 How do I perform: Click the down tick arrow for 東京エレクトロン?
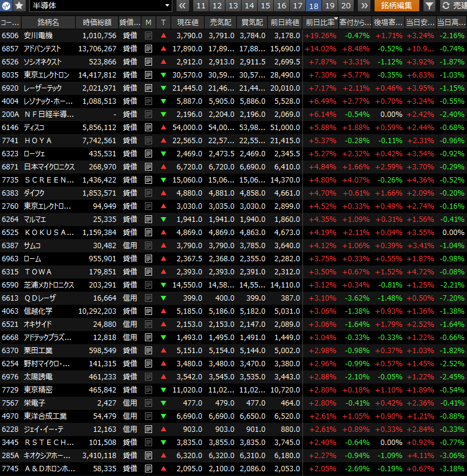(163, 75)
